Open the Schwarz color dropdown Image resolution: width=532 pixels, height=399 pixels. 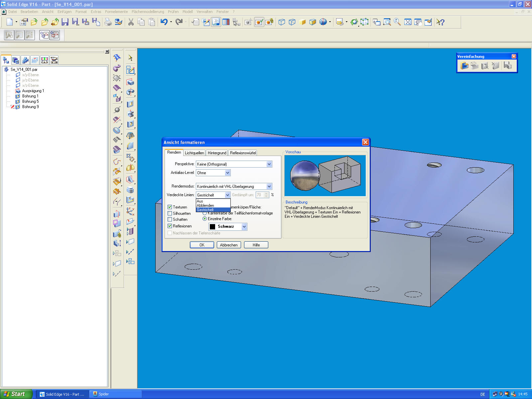(x=244, y=226)
